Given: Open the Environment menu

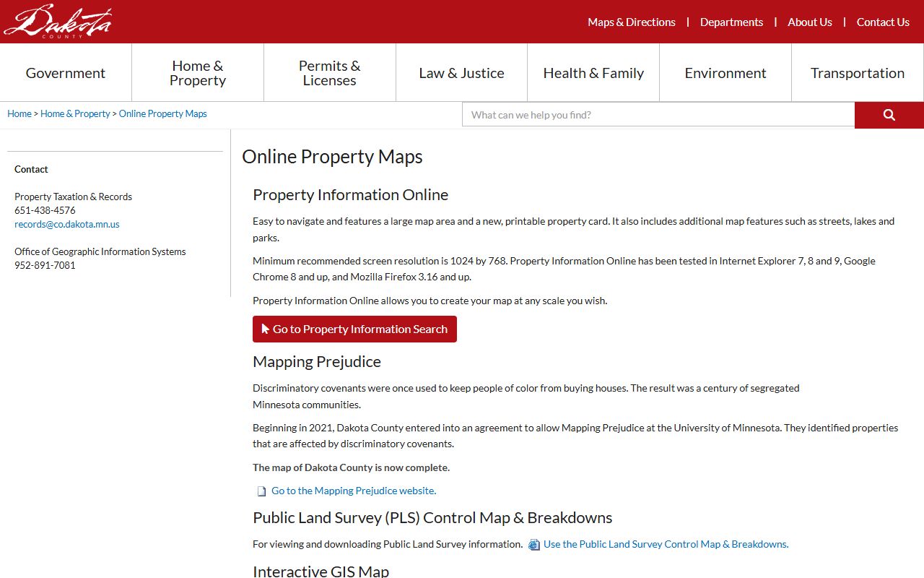Looking at the screenshot, I should [725, 73].
